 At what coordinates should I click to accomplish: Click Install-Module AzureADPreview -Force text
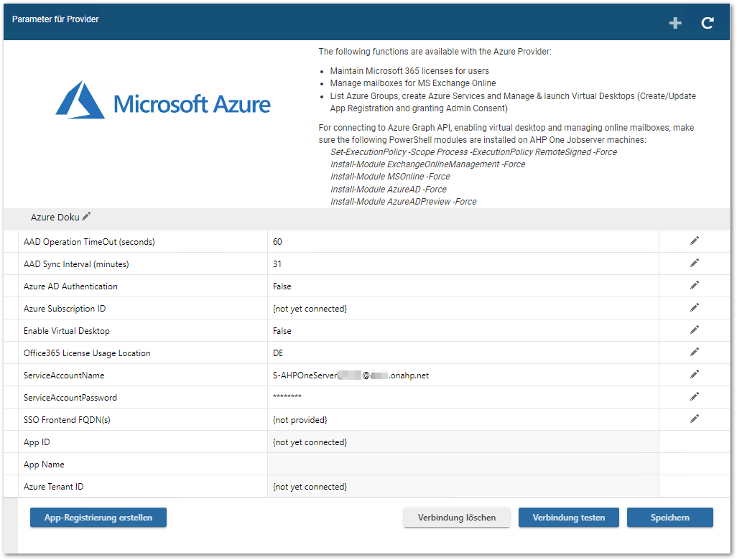coord(403,202)
